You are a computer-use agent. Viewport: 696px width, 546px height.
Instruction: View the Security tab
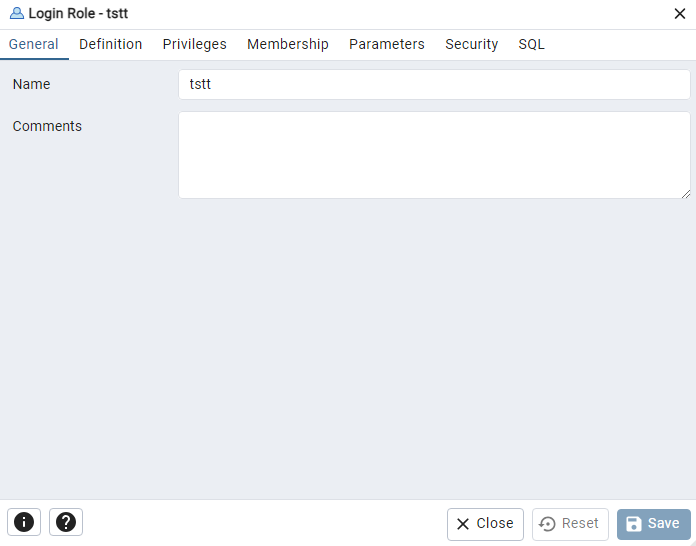pyautogui.click(x=471, y=44)
